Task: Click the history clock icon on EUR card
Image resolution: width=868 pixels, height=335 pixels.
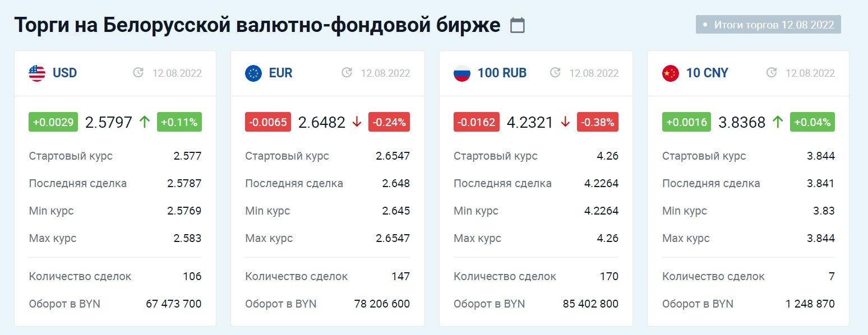Action: pyautogui.click(x=347, y=73)
